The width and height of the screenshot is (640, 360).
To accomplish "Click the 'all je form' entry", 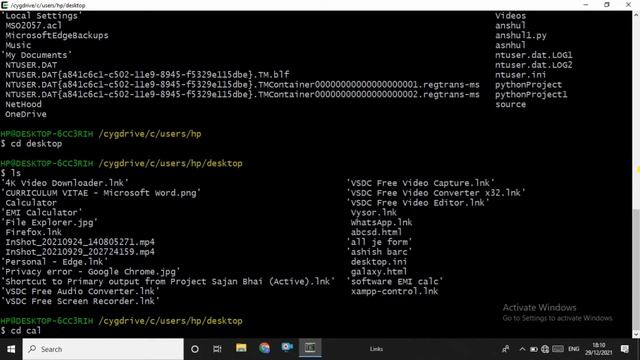I will point(379,242).
